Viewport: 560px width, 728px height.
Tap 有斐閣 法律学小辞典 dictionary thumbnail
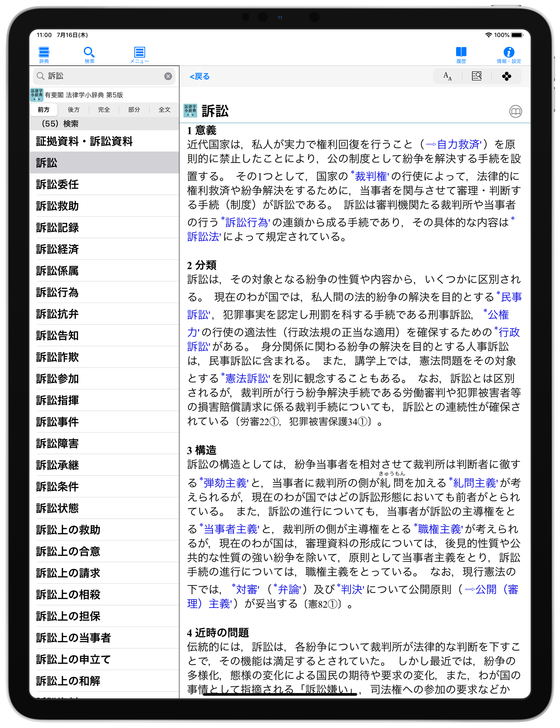tap(37, 95)
